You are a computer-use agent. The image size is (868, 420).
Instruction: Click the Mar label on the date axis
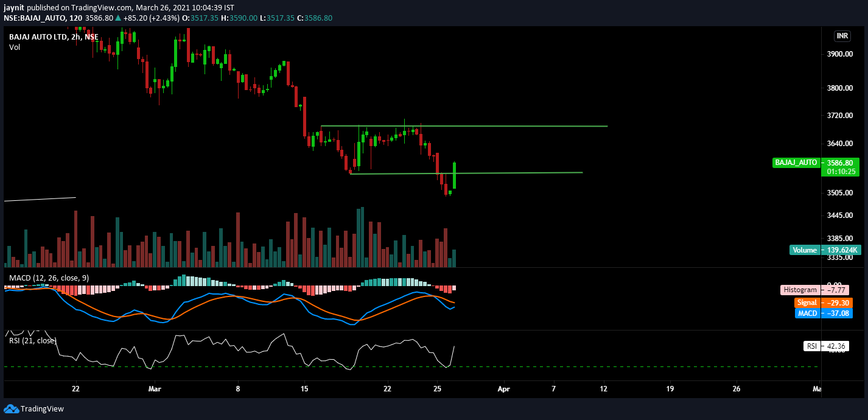pos(155,388)
